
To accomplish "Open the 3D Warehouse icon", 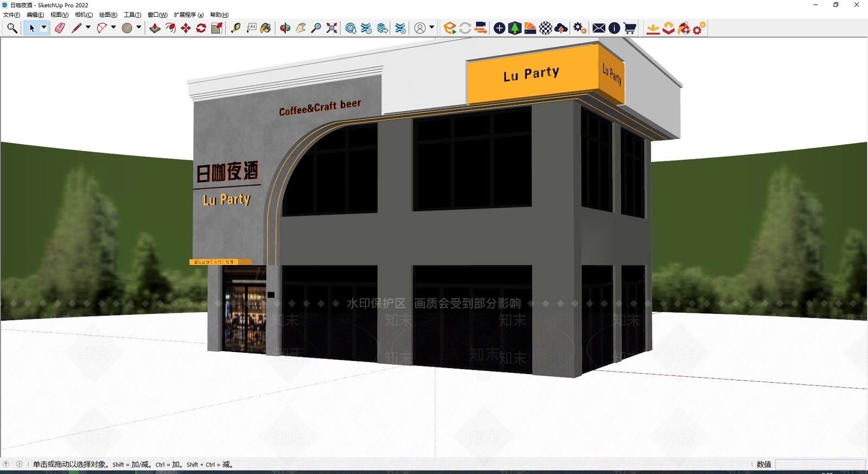I will [350, 28].
